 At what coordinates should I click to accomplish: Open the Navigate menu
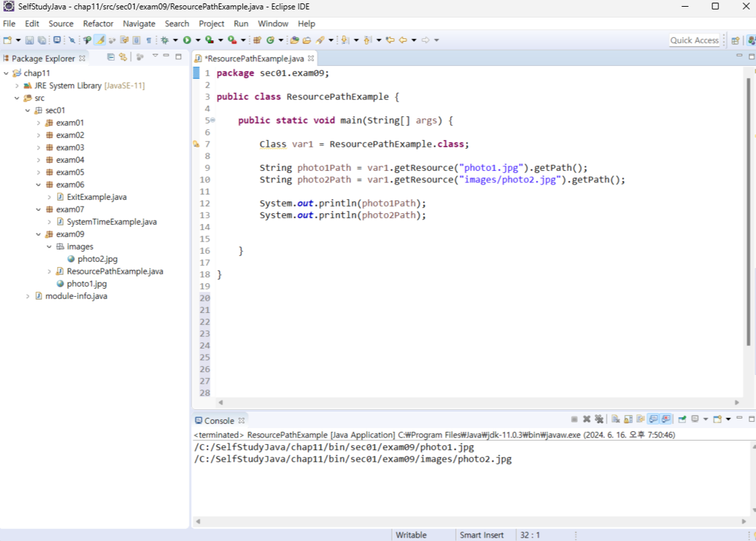(x=139, y=24)
